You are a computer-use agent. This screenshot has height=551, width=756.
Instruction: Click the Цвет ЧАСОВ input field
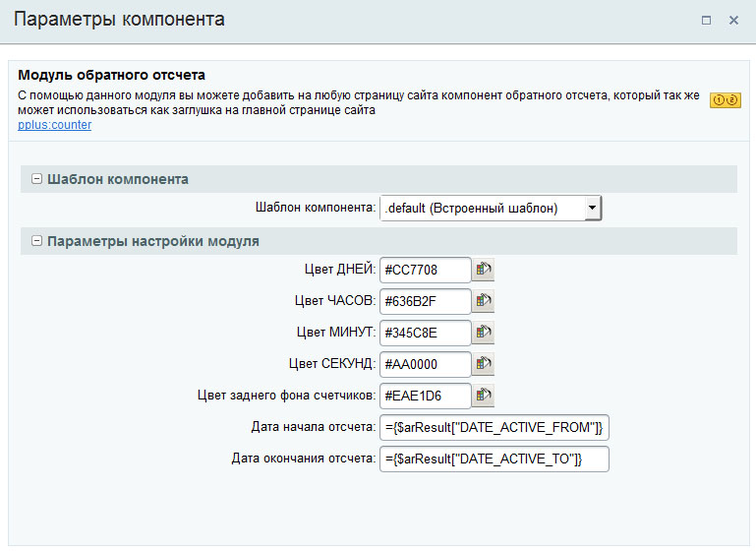425,301
